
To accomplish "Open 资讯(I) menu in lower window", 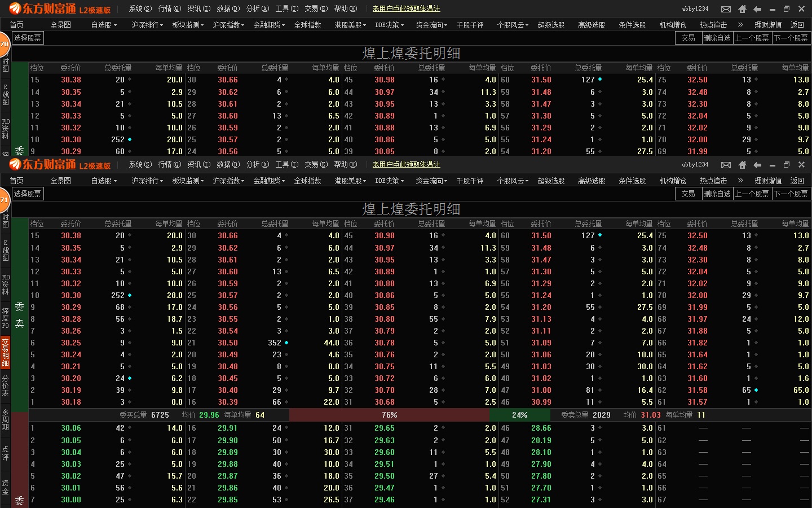I will pyautogui.click(x=199, y=164).
